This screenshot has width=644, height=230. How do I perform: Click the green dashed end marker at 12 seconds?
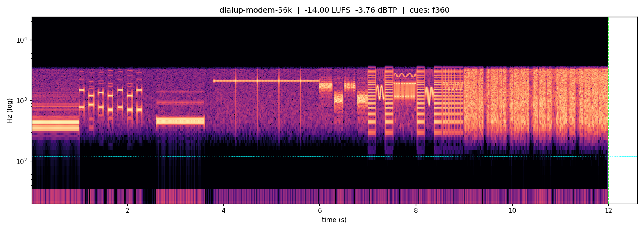(608, 110)
